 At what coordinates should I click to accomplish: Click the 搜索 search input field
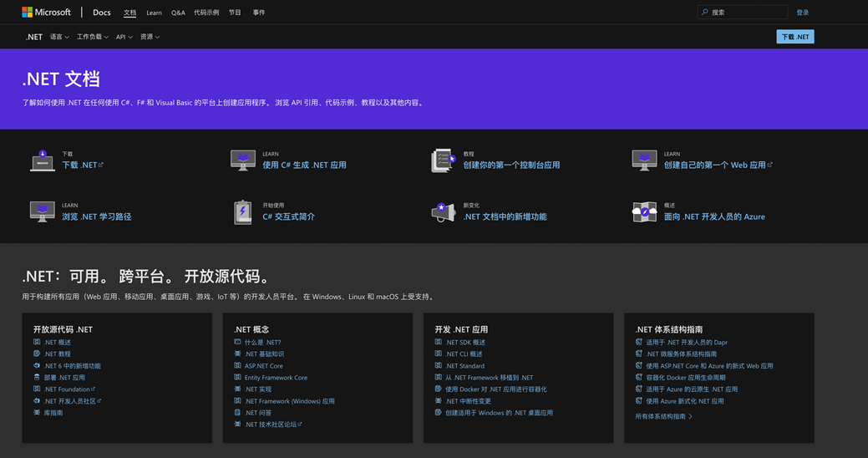point(743,13)
